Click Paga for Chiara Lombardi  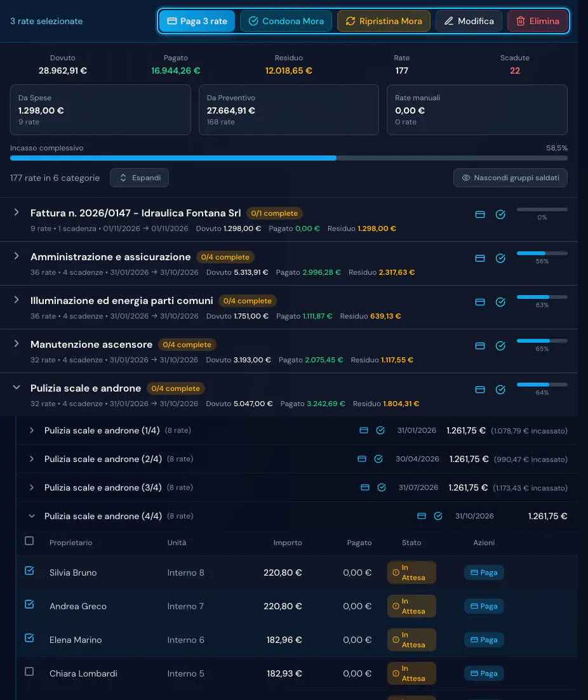[x=484, y=673]
